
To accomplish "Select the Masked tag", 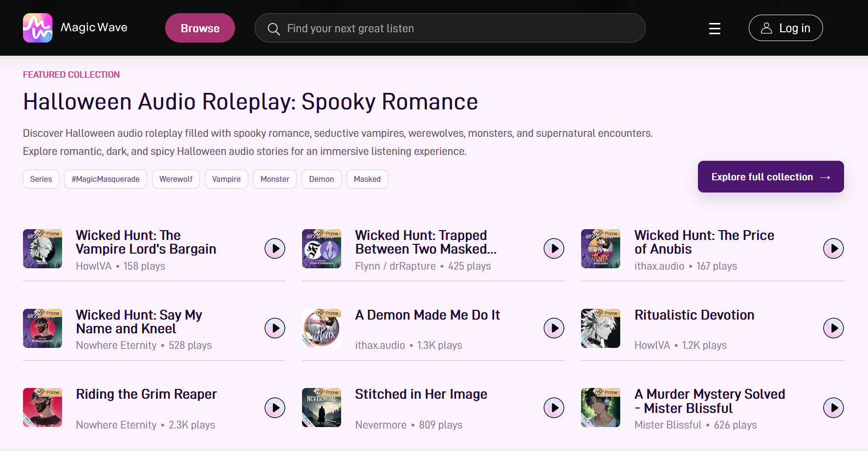I will (367, 179).
